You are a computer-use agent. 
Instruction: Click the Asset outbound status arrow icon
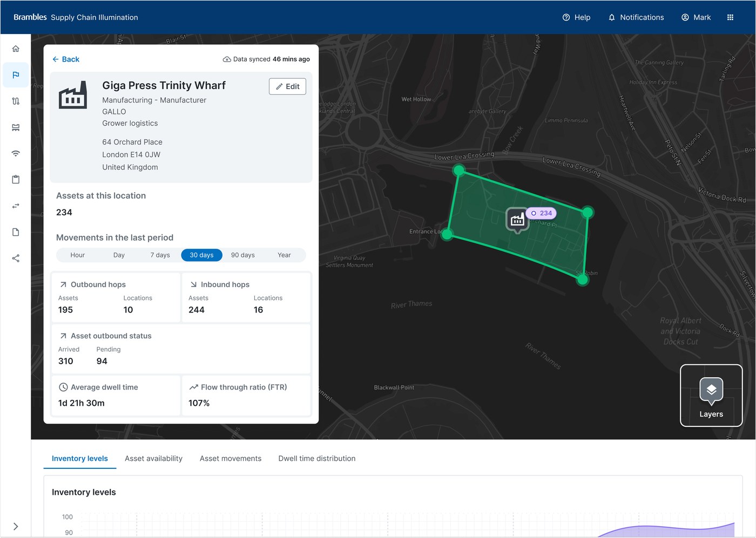pyautogui.click(x=63, y=336)
